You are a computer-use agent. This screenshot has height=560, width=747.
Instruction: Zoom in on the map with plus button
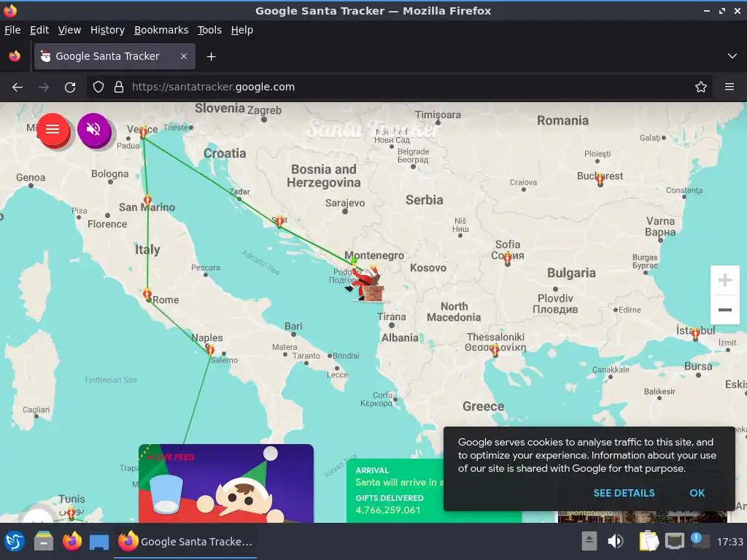724,280
